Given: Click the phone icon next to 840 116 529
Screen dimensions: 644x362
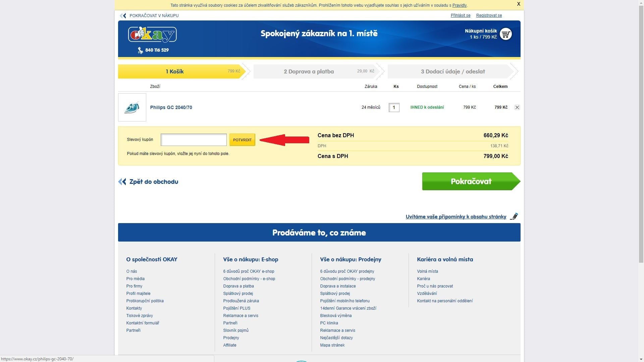Looking at the screenshot, I should pyautogui.click(x=140, y=50).
